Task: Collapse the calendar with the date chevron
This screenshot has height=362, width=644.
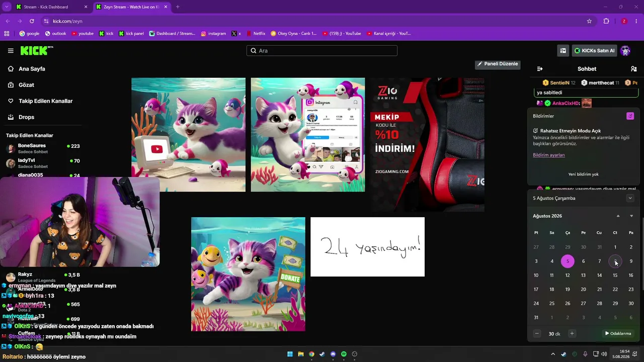Action: [630, 198]
